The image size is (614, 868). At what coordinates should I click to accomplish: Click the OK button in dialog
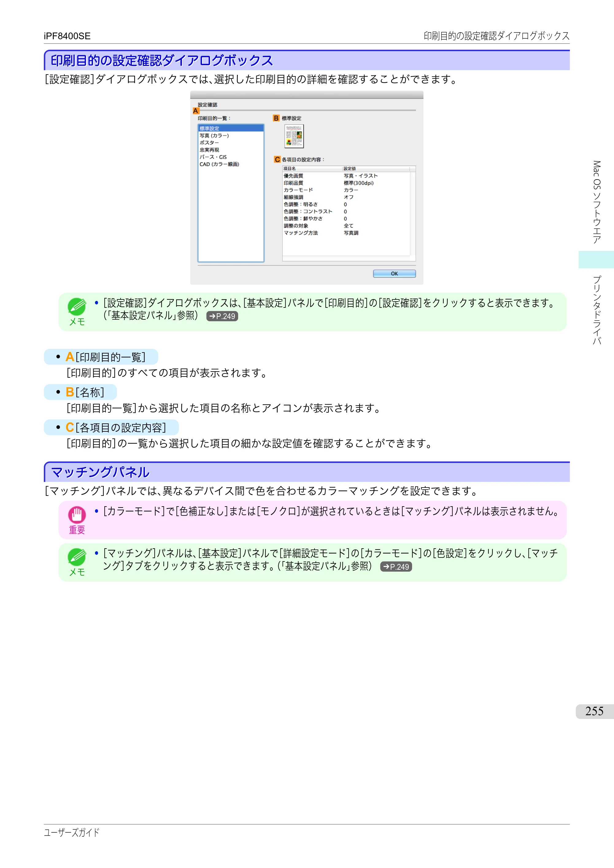394,273
